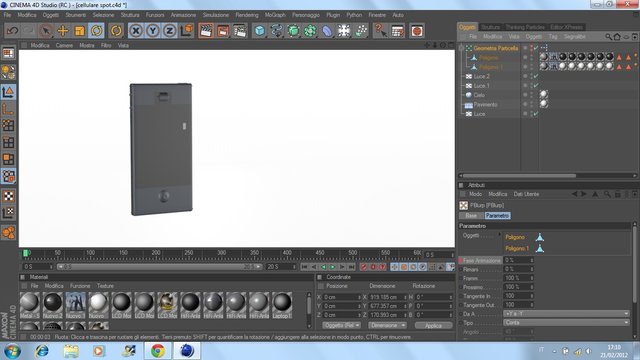640x360 pixels.
Task: Select the Rotate tool icon
Action: tap(97, 31)
